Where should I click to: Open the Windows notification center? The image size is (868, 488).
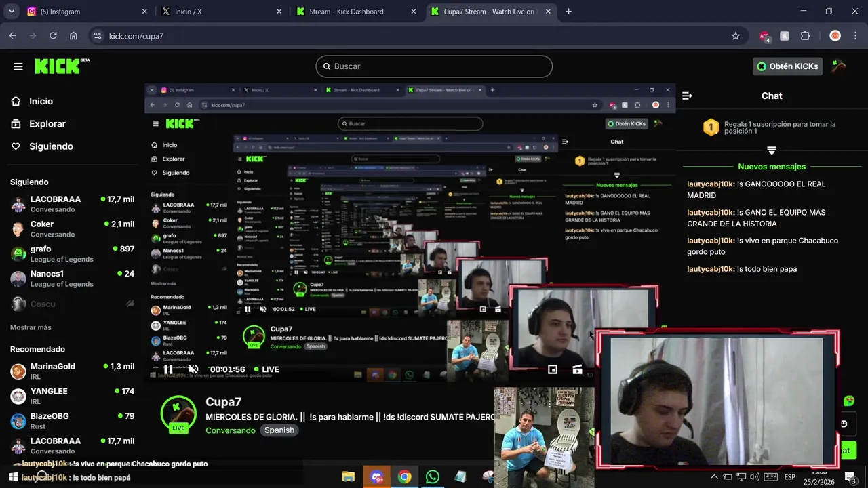pos(850,477)
